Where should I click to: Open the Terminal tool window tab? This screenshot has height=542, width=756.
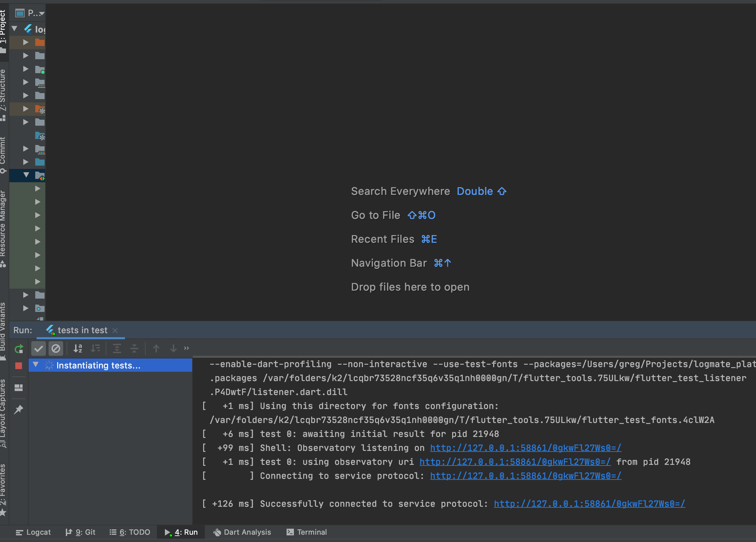tap(307, 532)
